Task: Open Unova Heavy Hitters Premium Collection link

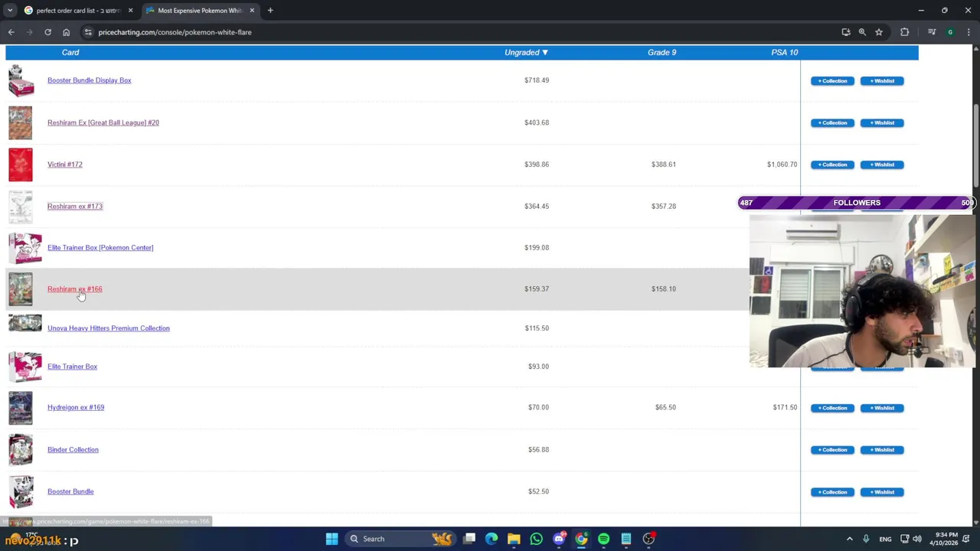Action: pyautogui.click(x=109, y=328)
